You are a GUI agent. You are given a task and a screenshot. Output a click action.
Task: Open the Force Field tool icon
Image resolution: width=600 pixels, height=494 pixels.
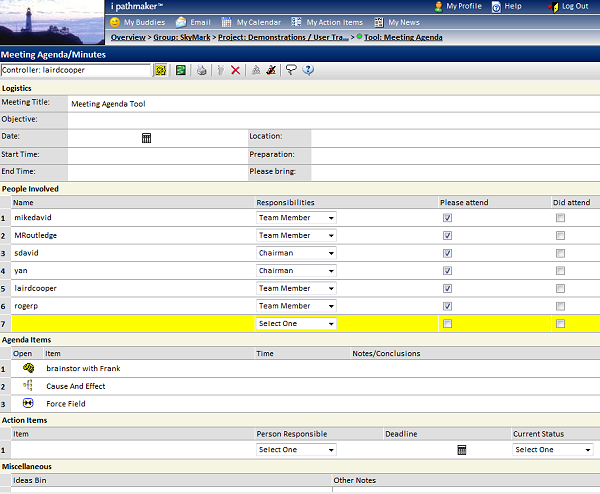click(28, 403)
